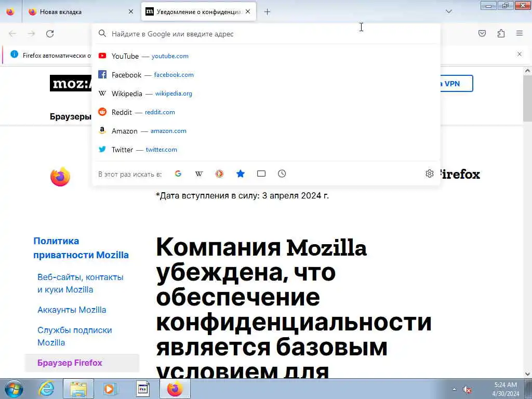This screenshot has height=399, width=532.
Task: Open the Браузеры navigation menu
Action: click(71, 116)
